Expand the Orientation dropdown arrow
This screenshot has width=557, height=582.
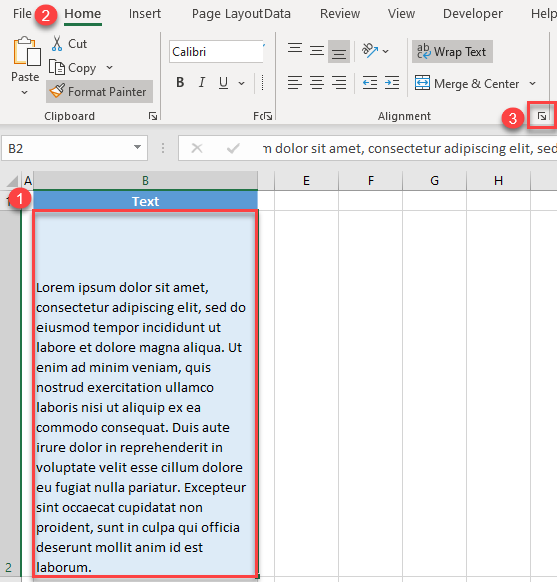point(386,51)
